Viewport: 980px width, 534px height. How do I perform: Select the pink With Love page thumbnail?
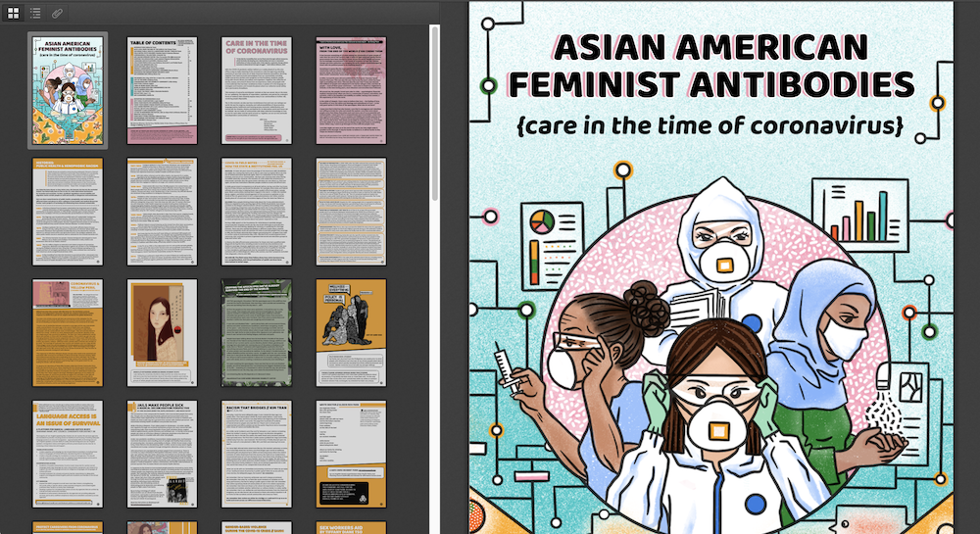351,90
